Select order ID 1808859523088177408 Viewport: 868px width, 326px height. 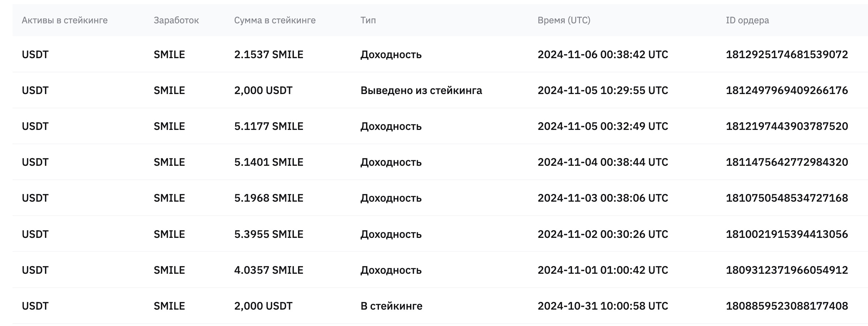[x=787, y=306]
